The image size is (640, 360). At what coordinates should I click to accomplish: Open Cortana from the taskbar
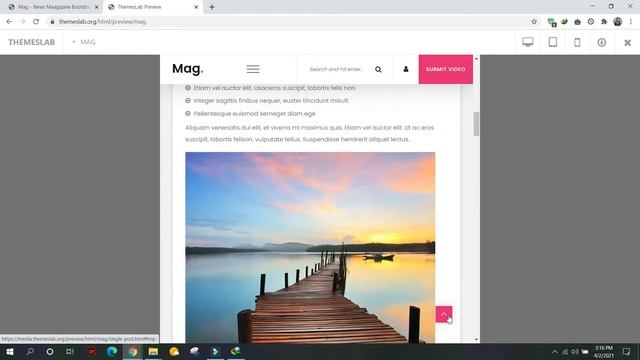point(50,351)
